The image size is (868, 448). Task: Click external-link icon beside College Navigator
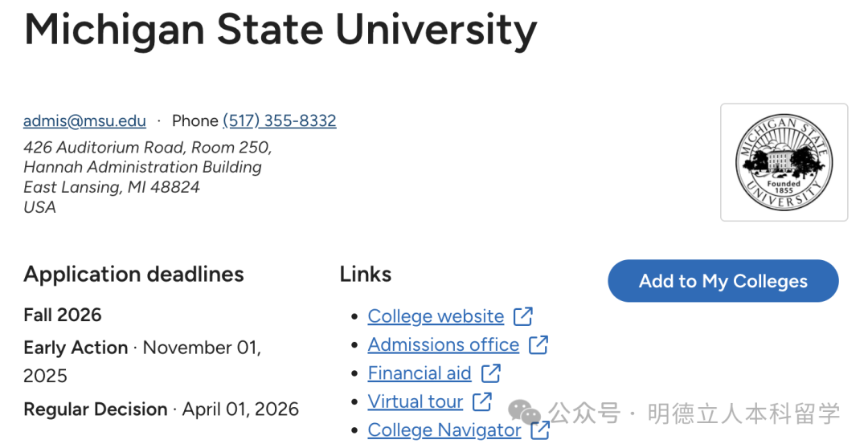pos(540,430)
